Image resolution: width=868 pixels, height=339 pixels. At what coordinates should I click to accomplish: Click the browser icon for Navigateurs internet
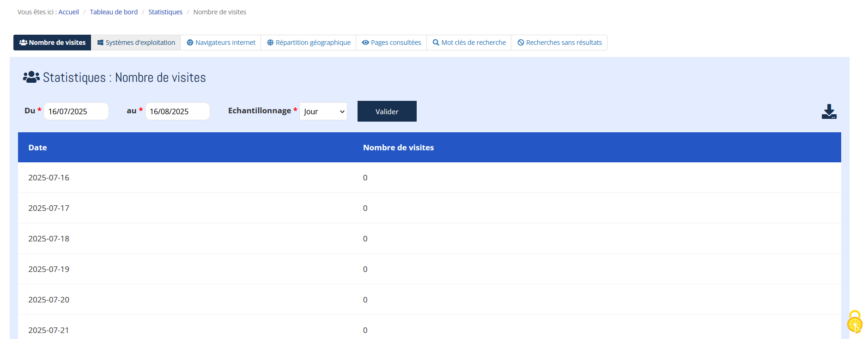[190, 43]
